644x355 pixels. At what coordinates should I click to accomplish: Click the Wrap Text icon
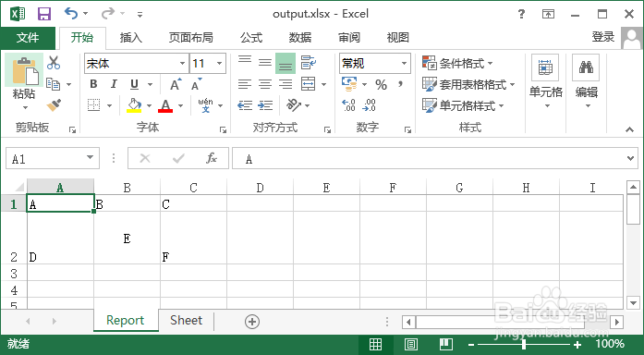tap(308, 63)
